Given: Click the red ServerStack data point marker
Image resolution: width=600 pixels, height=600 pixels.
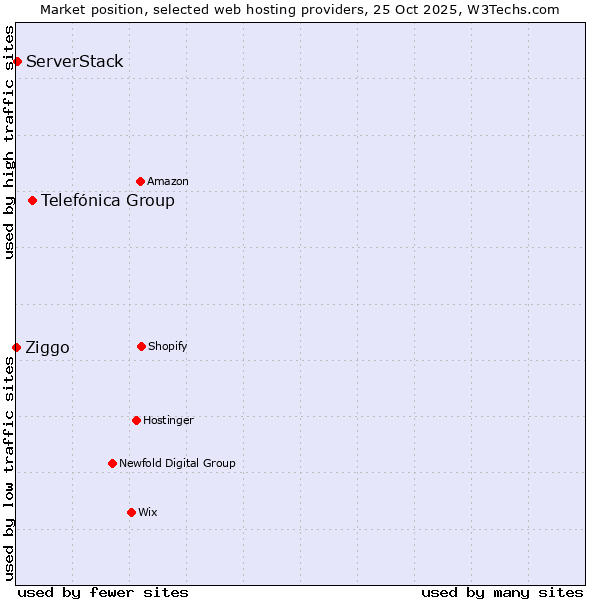Looking at the screenshot, I should point(17,62).
